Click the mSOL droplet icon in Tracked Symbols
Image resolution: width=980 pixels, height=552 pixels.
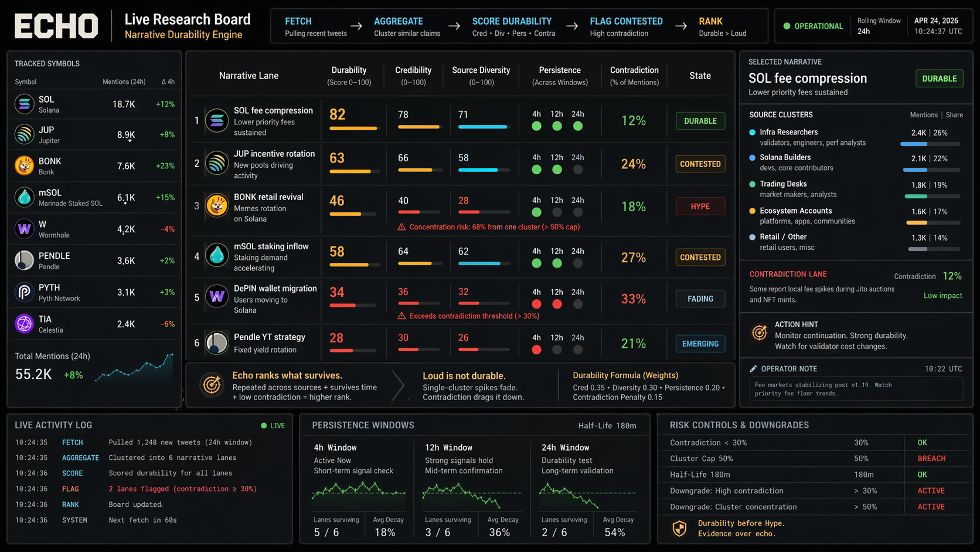click(24, 197)
